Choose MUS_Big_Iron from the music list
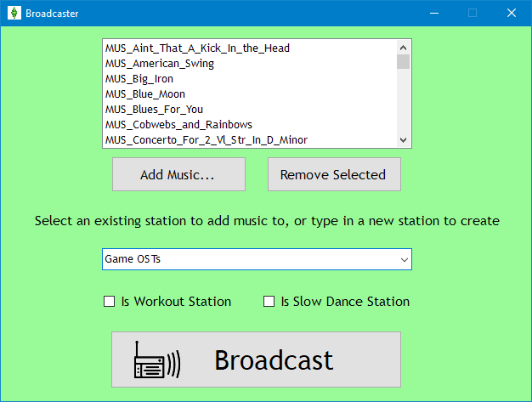The width and height of the screenshot is (532, 402). tap(139, 79)
